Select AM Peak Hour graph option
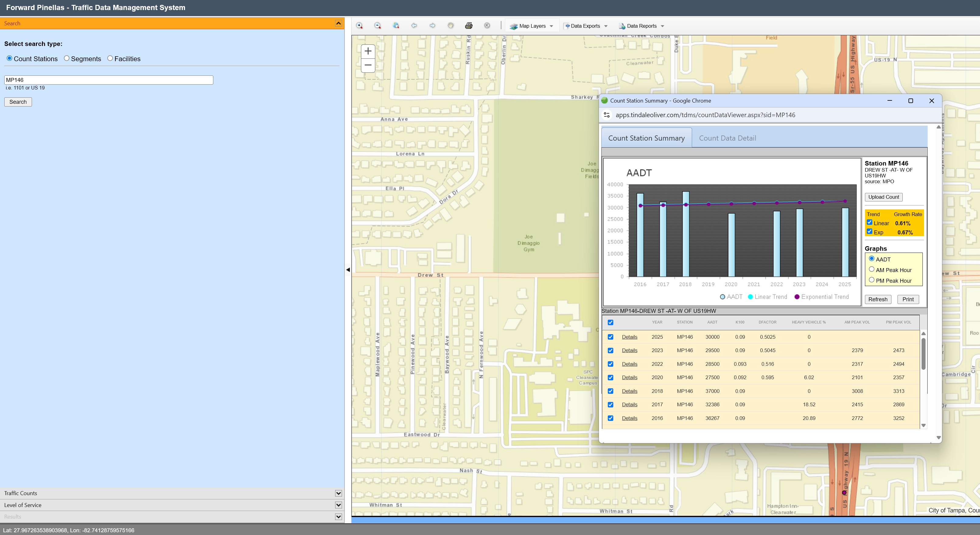 [x=871, y=269]
